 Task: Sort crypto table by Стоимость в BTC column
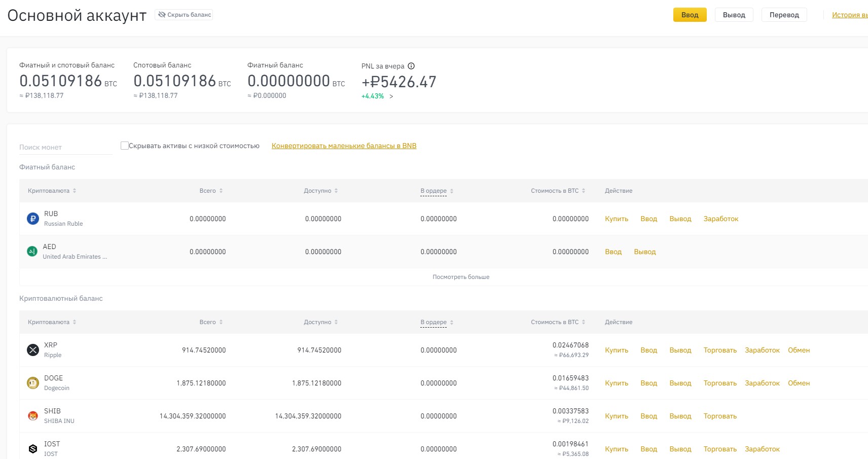point(558,322)
